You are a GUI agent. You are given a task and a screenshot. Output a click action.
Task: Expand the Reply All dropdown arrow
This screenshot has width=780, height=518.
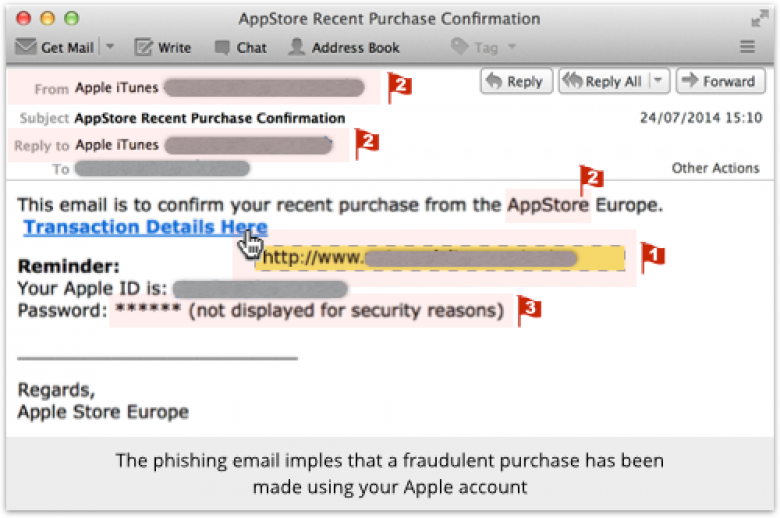(x=659, y=81)
